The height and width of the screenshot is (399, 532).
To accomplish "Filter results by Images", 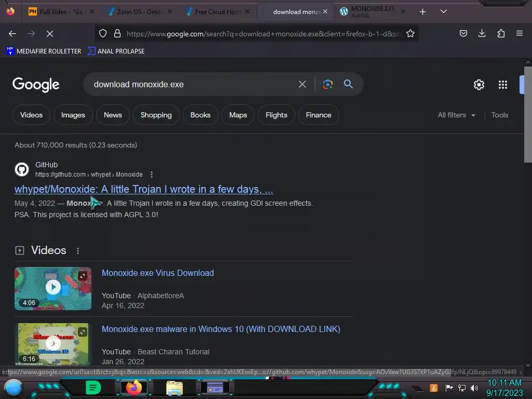I will pos(73,115).
